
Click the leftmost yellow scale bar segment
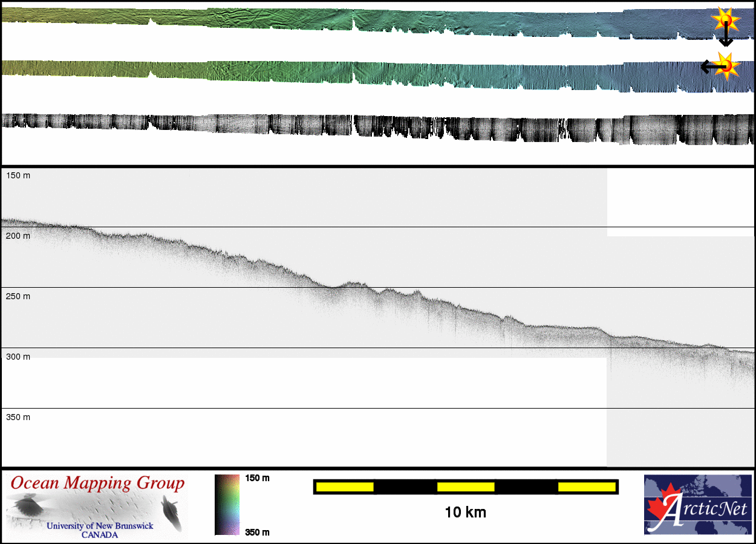click(x=345, y=487)
